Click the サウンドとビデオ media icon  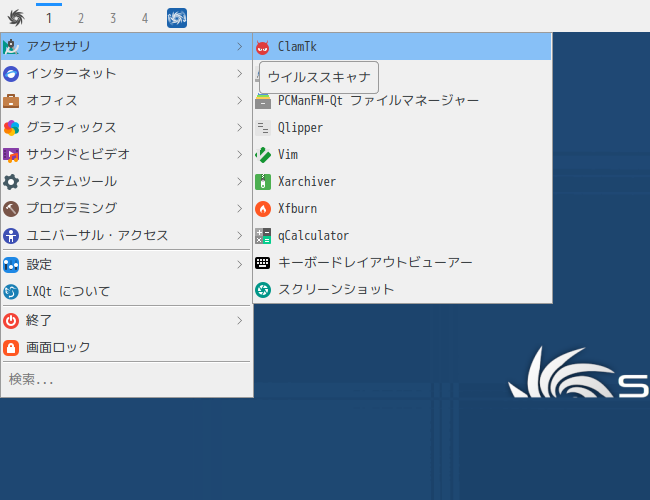[11, 155]
